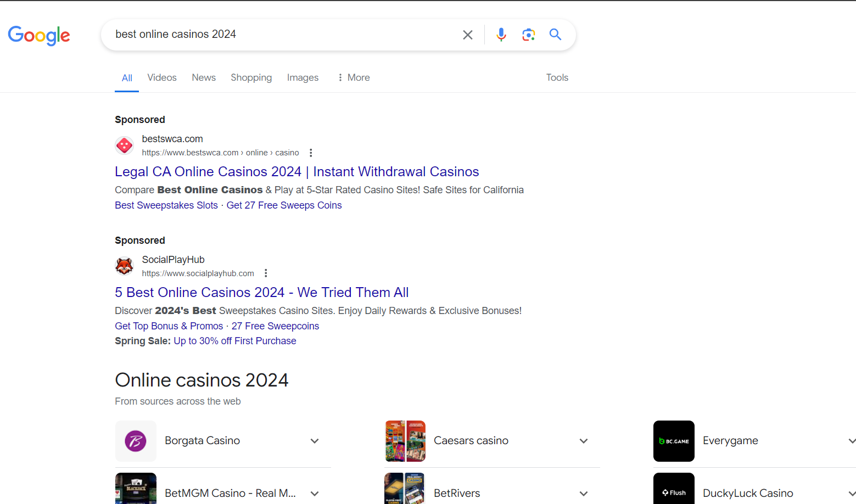
Task: Click the bestswca.com site name
Action: click(x=172, y=139)
